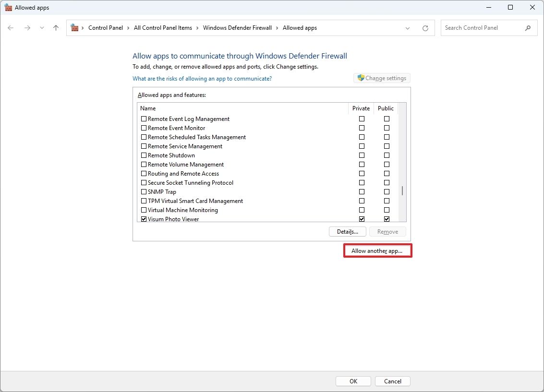Image resolution: width=544 pixels, height=392 pixels.
Task: Open the address bar history dropdown chevron
Action: [408, 28]
